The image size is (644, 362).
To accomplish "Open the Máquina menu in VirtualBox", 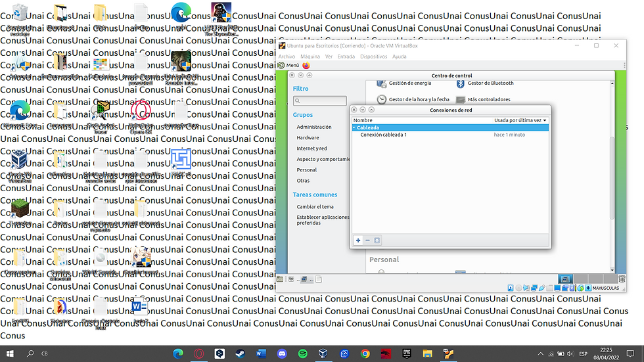I will 310,57.
